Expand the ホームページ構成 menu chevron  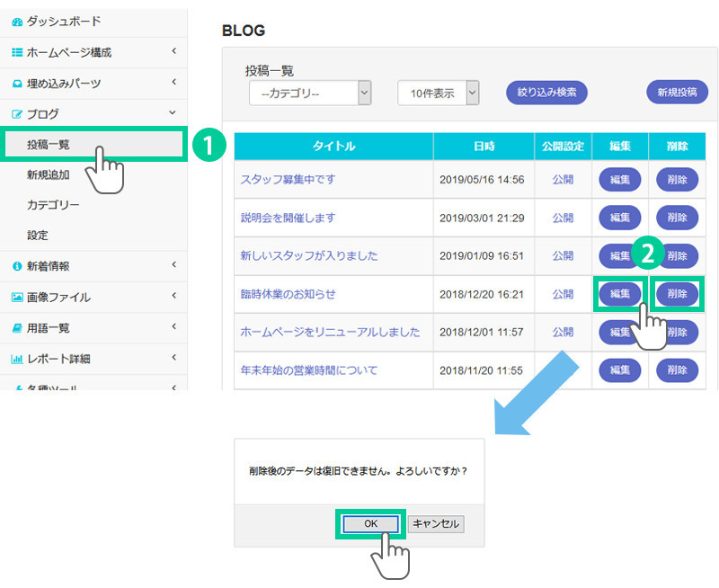tap(173, 52)
